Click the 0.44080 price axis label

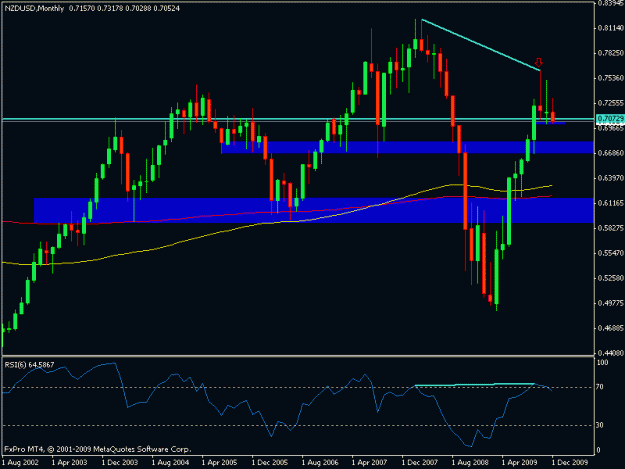(x=610, y=353)
